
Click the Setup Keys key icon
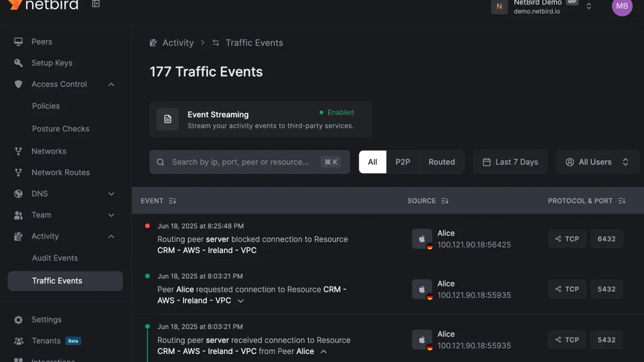point(18,63)
